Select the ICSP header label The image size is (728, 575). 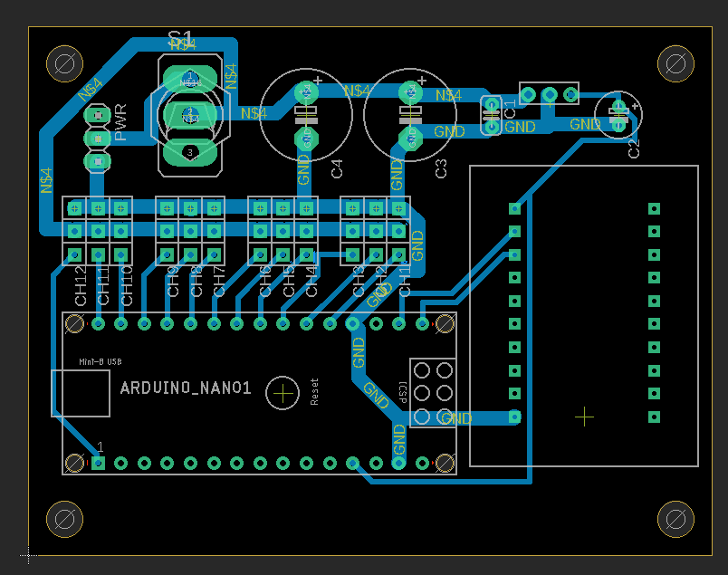[402, 392]
